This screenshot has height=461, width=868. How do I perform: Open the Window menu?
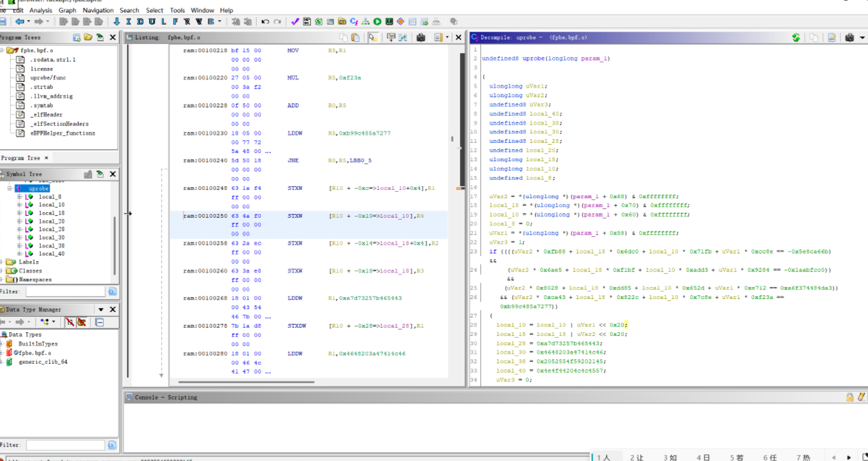click(x=202, y=10)
